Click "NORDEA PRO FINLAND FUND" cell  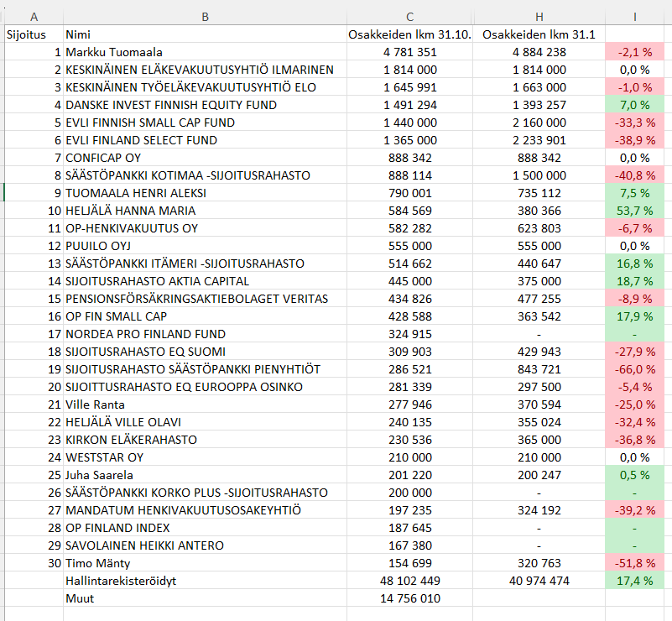click(205, 333)
